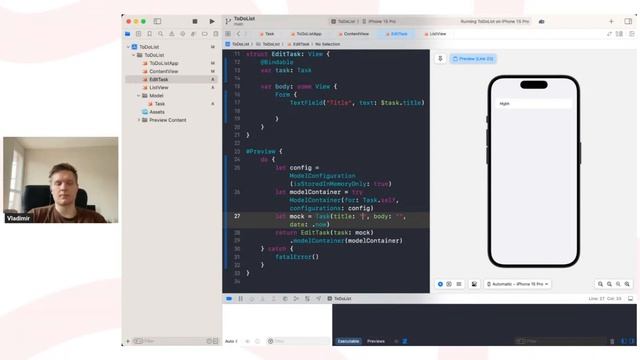This screenshot has height=360, width=640.
Task: Add new file with plus button
Action: pos(128,341)
